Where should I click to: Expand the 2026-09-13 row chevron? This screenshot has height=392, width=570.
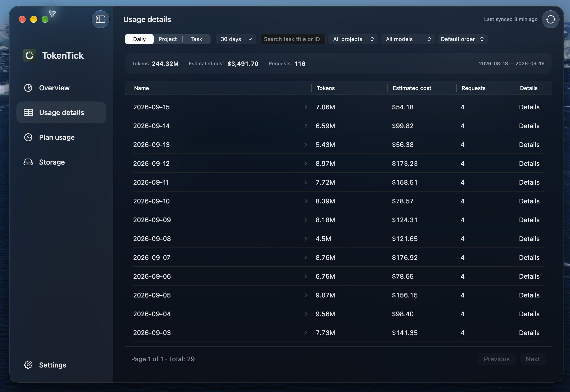tap(306, 145)
